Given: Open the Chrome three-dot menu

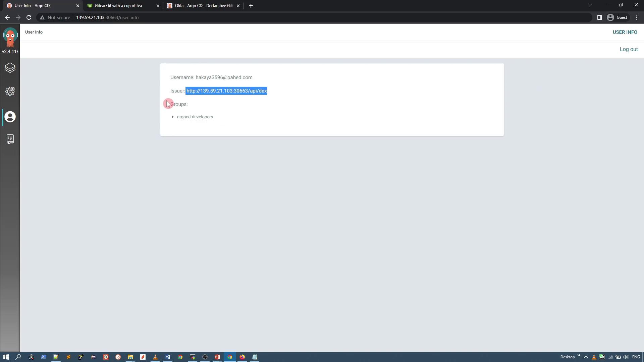Looking at the screenshot, I should coord(637,17).
